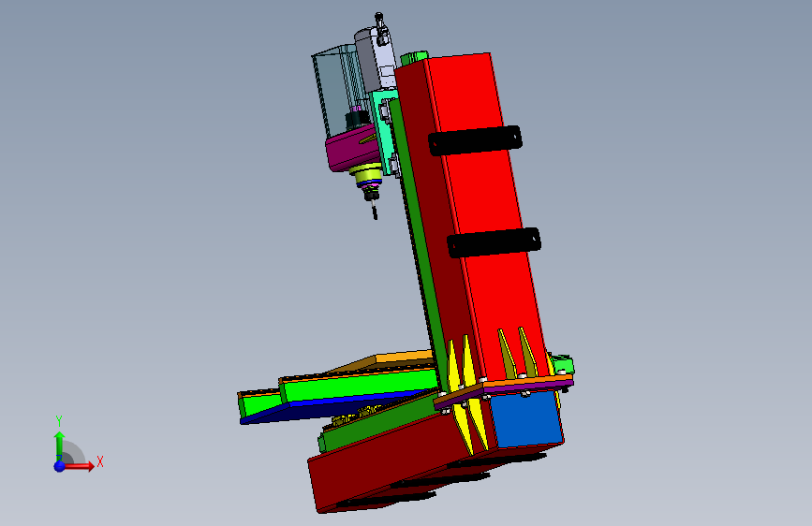812x526 pixels.
Task: Select the gray motor atop the column
Action: [376, 60]
